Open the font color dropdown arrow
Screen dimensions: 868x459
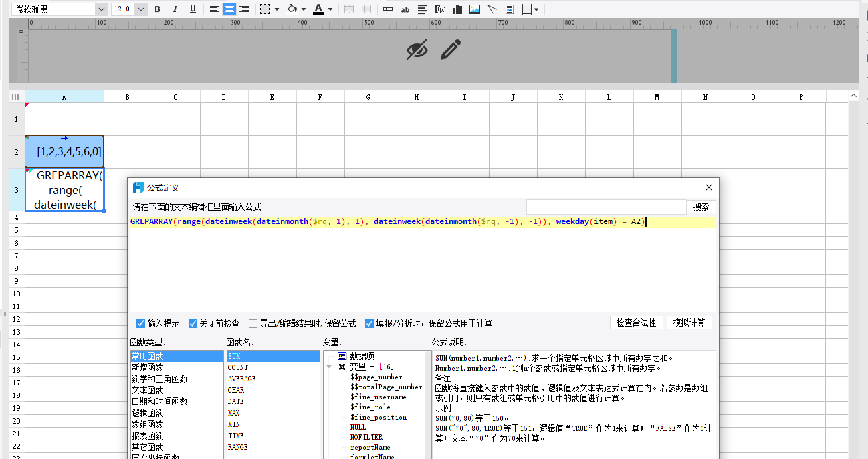pyautogui.click(x=330, y=9)
